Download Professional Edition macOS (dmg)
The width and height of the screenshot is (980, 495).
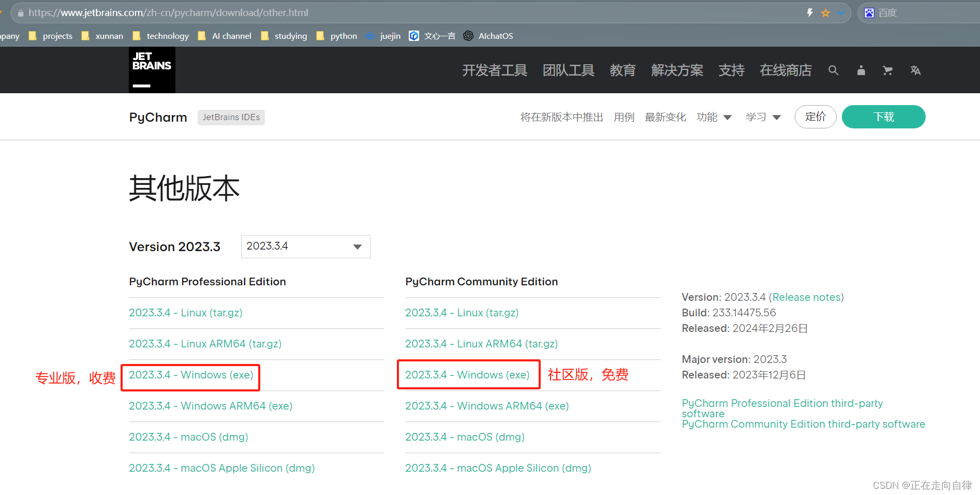tap(188, 437)
